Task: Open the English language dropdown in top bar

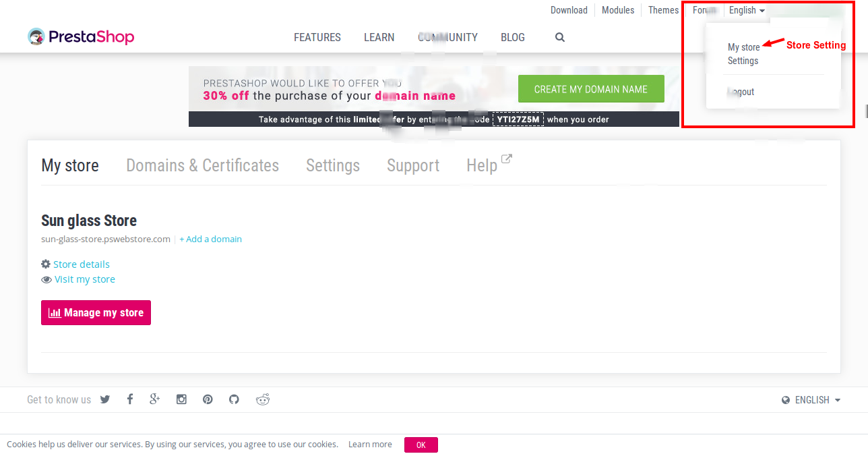Action: [x=747, y=10]
